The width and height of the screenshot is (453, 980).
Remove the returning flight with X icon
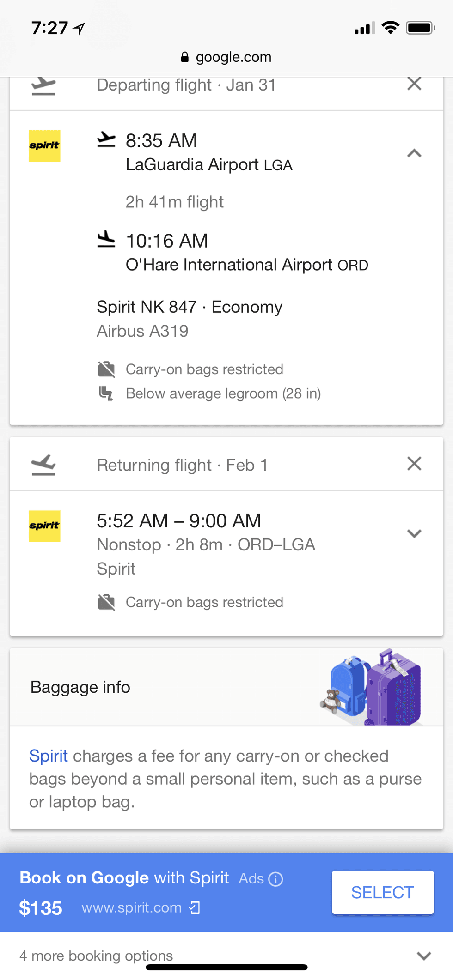(x=414, y=463)
